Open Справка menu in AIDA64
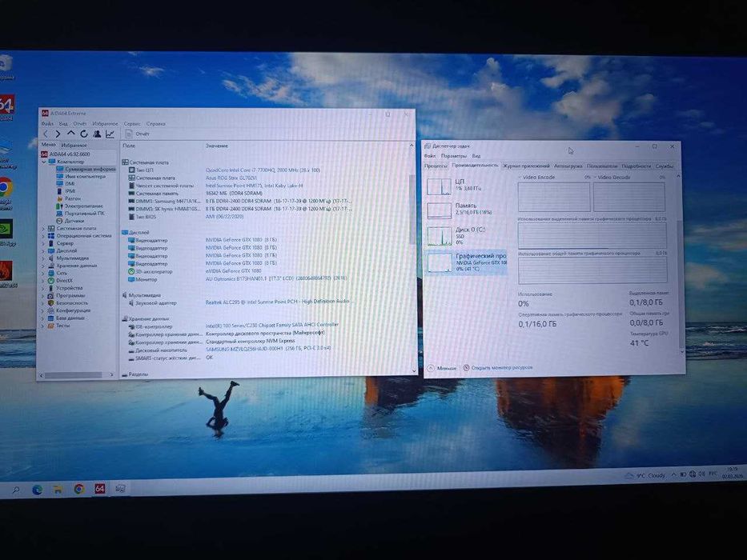Viewport: 747px width, 560px height. (x=156, y=124)
